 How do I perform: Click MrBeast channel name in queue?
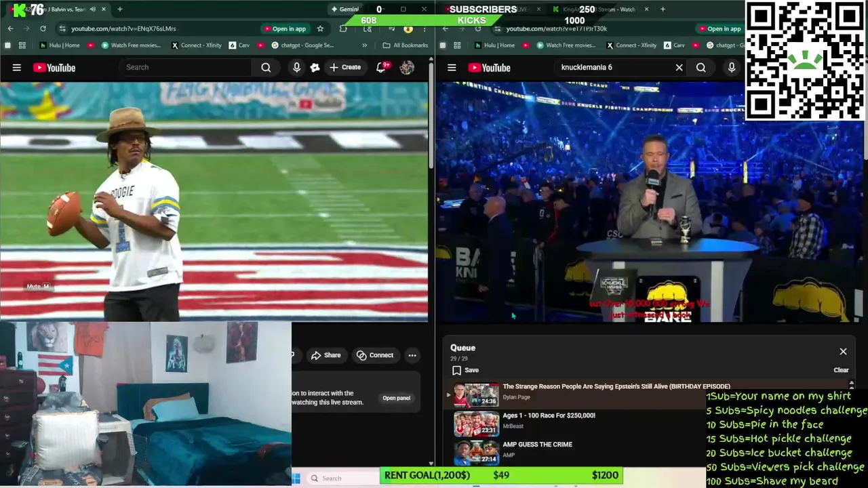pyautogui.click(x=513, y=426)
